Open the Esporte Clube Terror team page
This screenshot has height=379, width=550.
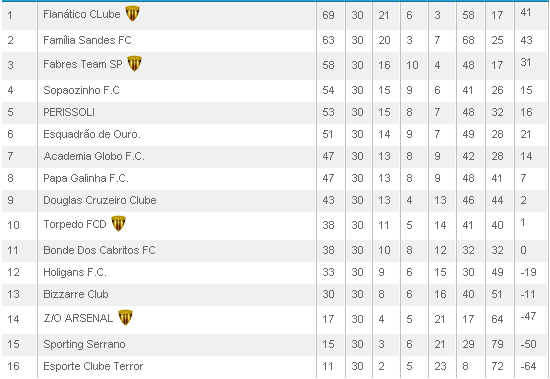point(93,366)
